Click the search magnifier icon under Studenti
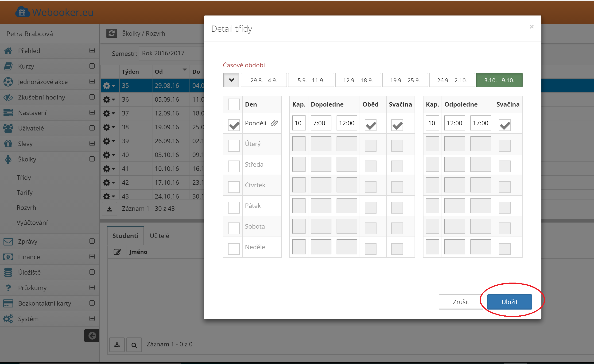This screenshot has width=594, height=364. point(134,345)
